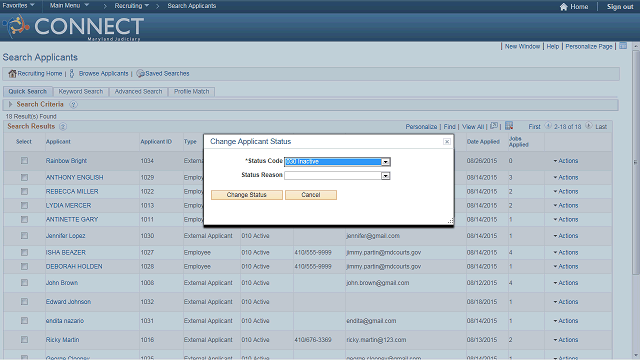This screenshot has width=640, height=360.
Task: Switch to Keyword Search tab
Action: 81,91
